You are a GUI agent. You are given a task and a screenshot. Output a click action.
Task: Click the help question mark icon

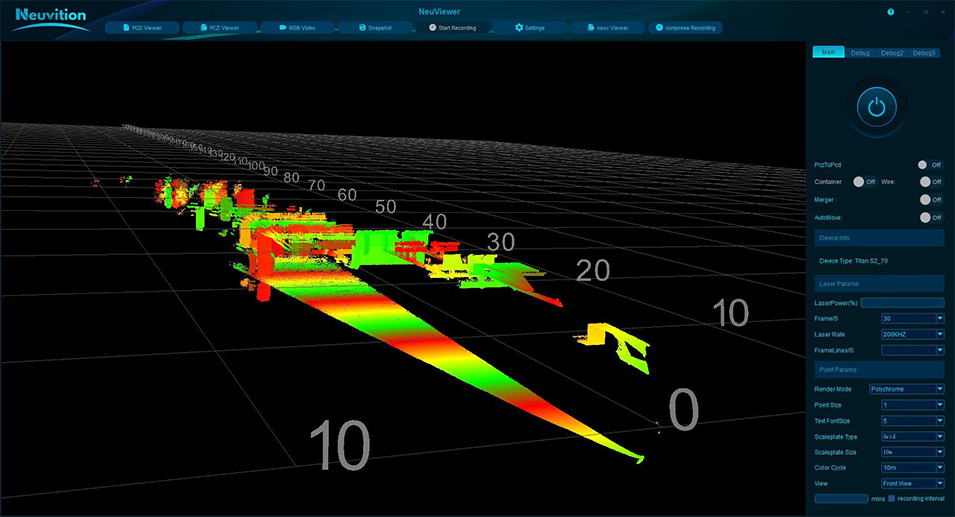pos(890,12)
